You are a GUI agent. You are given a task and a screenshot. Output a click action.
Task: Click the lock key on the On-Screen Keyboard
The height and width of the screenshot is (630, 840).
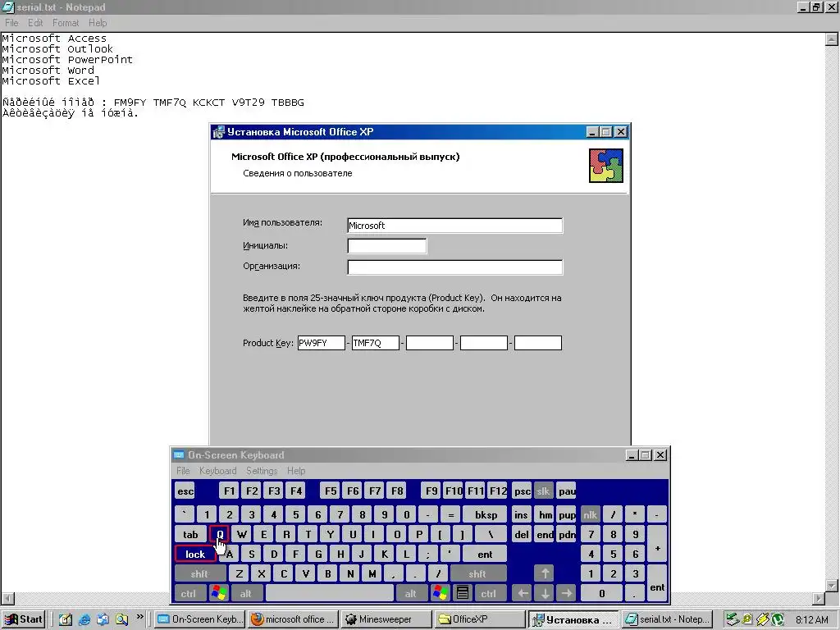[x=195, y=554]
